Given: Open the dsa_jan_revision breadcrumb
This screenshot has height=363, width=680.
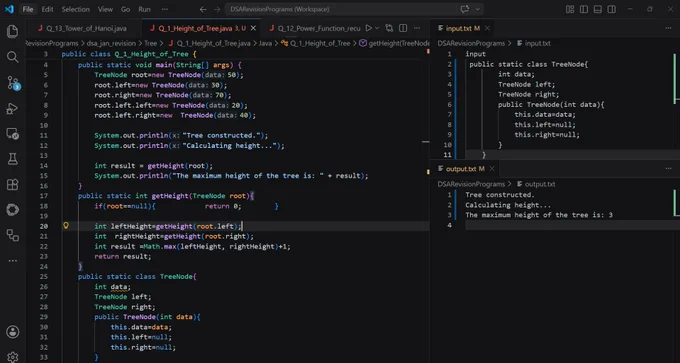Looking at the screenshot, I should pyautogui.click(x=111, y=43).
